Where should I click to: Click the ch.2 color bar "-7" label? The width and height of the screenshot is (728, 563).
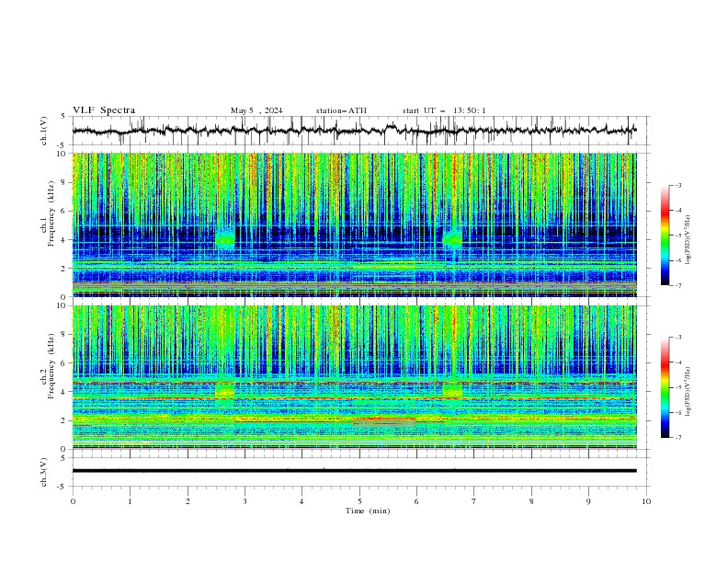tap(677, 437)
